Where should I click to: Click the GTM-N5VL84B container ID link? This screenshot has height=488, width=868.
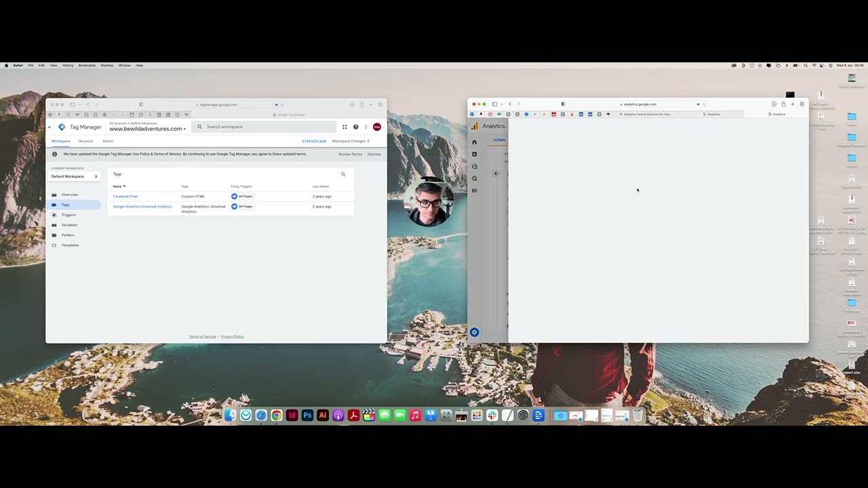[x=314, y=141]
